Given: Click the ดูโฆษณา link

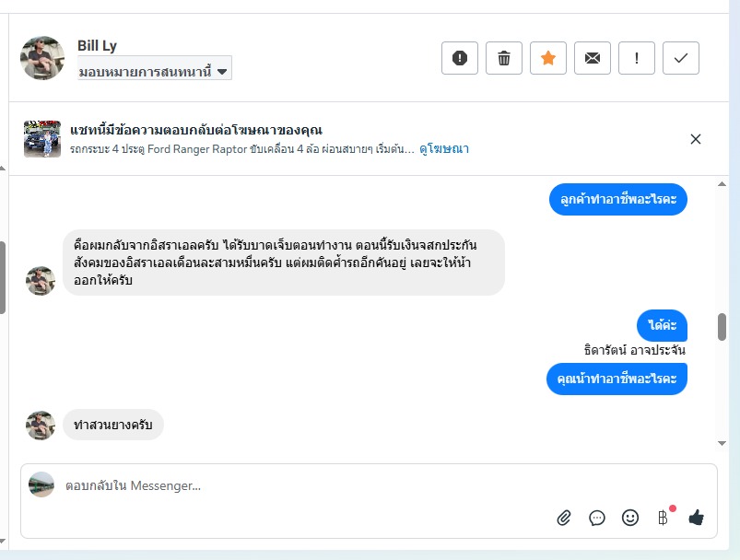Looking at the screenshot, I should [x=444, y=148].
